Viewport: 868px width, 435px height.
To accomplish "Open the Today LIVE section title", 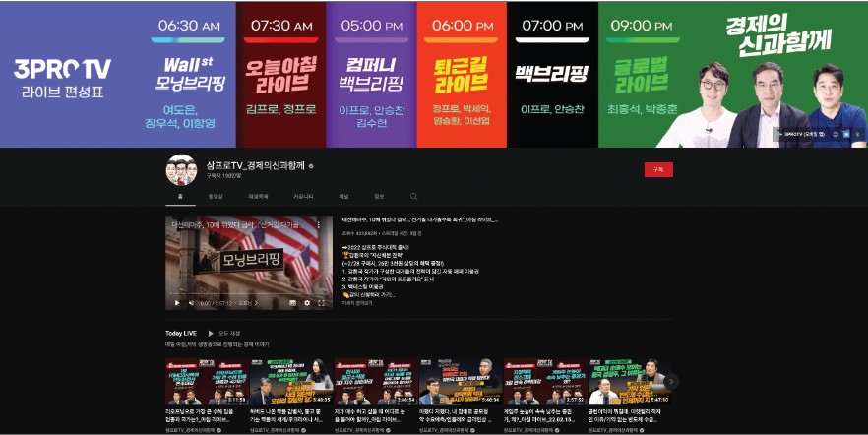I will click(181, 334).
